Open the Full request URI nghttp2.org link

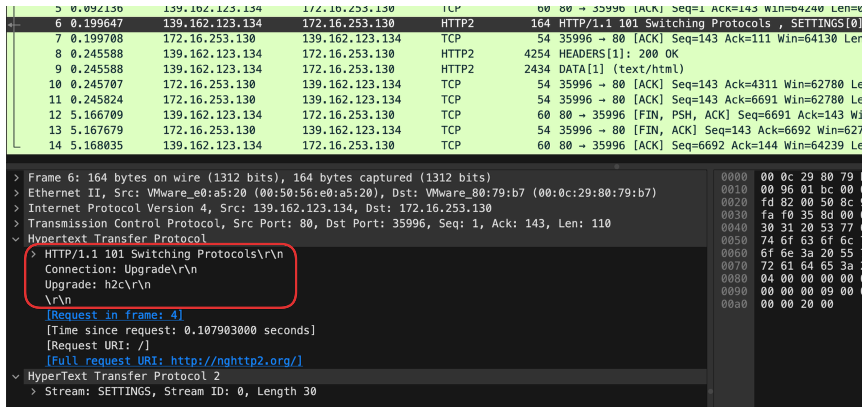[174, 361]
